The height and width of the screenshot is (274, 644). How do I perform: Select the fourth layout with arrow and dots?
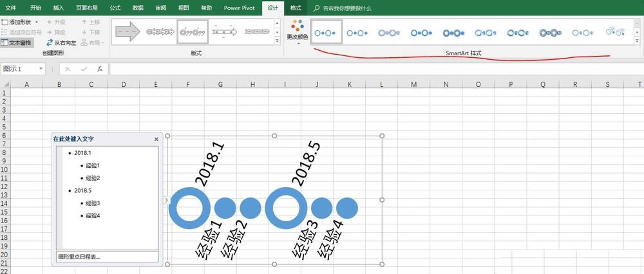(x=225, y=32)
